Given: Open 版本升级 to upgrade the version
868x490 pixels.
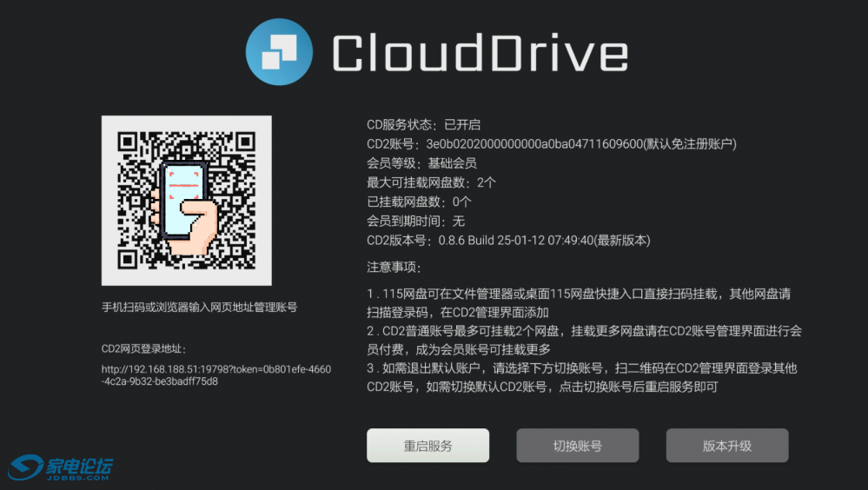Looking at the screenshot, I should (x=727, y=445).
